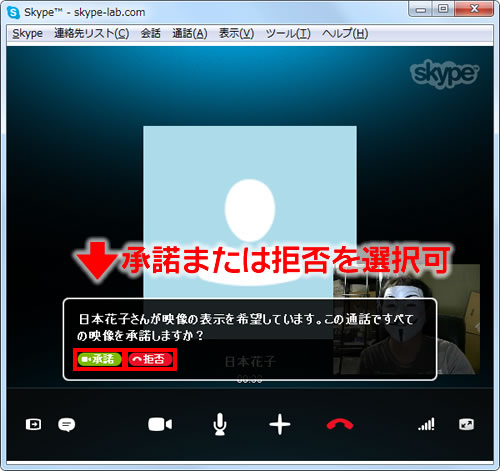Click the plus add participants icon
Image resolution: width=500 pixels, height=471 pixels.
coord(280,424)
